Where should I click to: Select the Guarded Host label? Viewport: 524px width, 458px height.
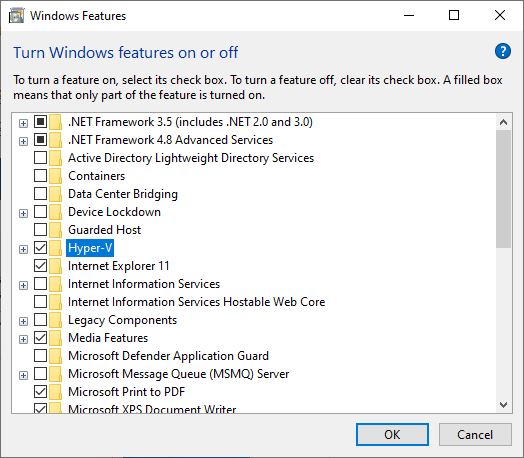coord(105,230)
